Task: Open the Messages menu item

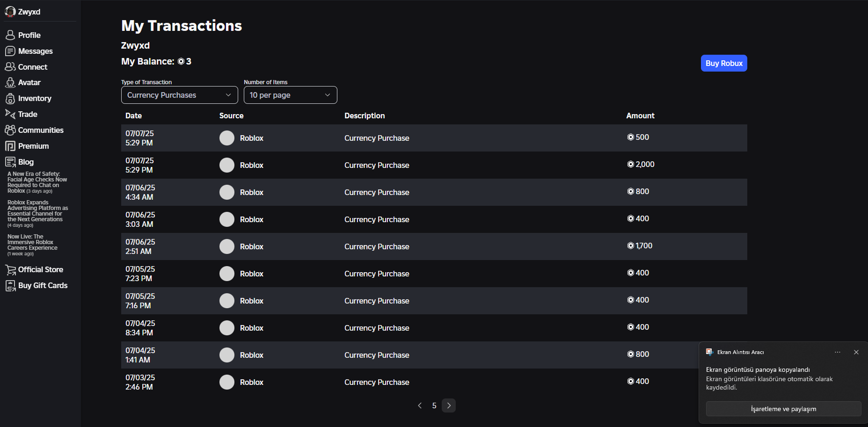Action: [x=36, y=51]
